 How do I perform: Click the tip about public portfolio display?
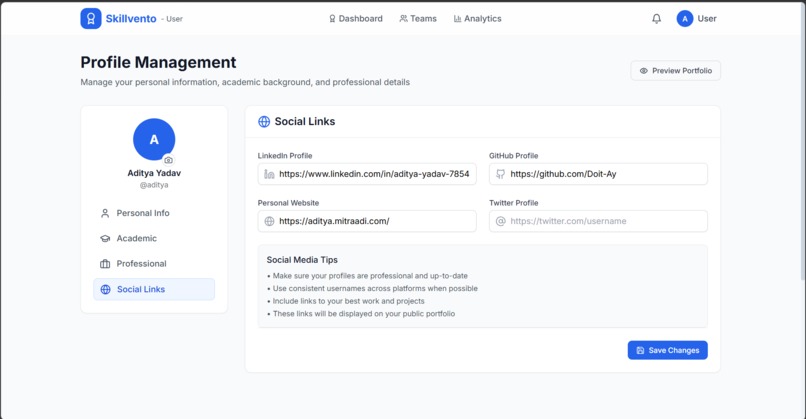coord(361,314)
